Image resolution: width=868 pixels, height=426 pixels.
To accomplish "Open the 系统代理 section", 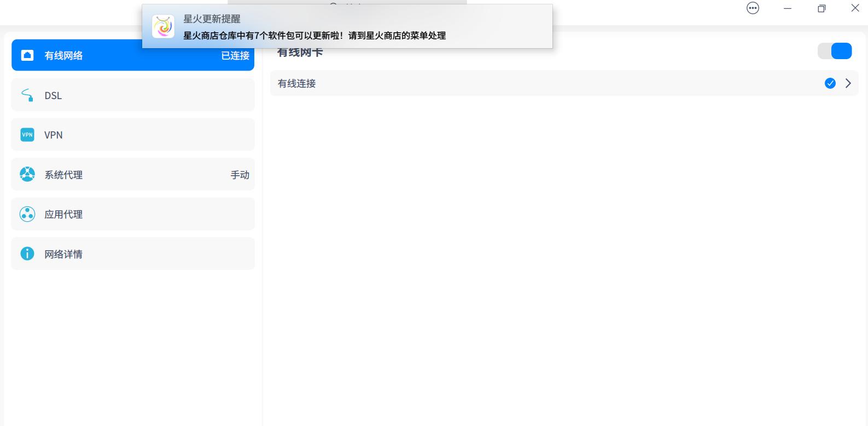I will coord(133,174).
